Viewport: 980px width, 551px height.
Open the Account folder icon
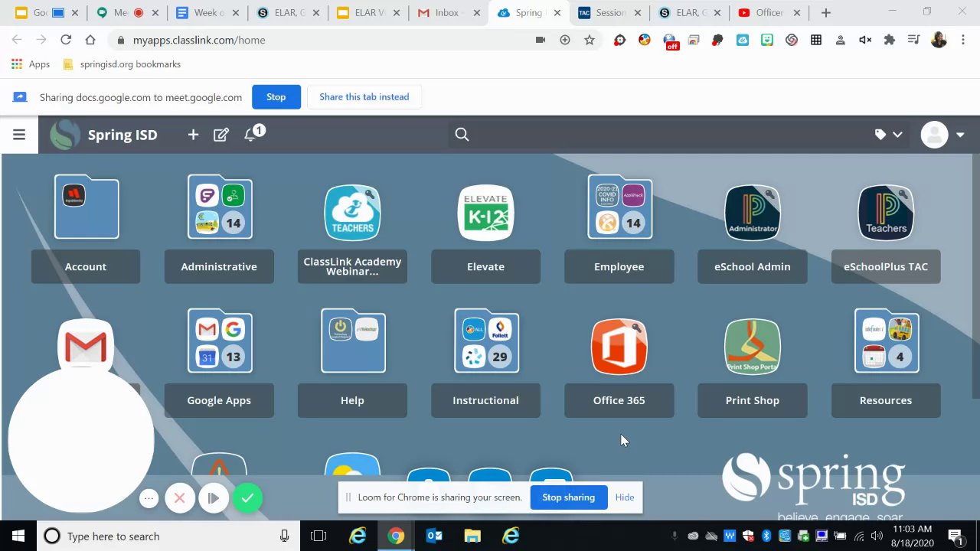pos(87,207)
